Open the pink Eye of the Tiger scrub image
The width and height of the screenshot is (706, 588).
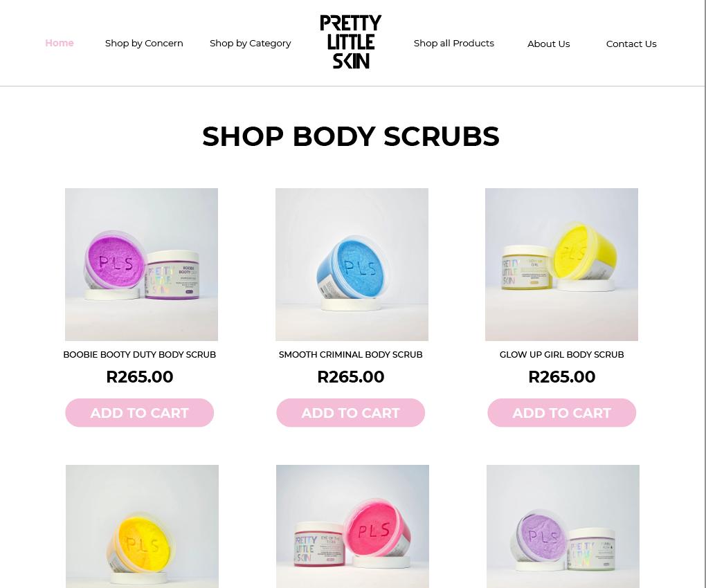coord(352,526)
